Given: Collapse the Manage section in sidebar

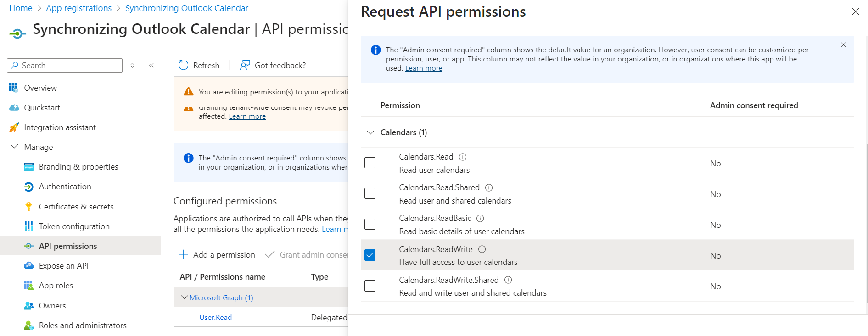Looking at the screenshot, I should (14, 147).
